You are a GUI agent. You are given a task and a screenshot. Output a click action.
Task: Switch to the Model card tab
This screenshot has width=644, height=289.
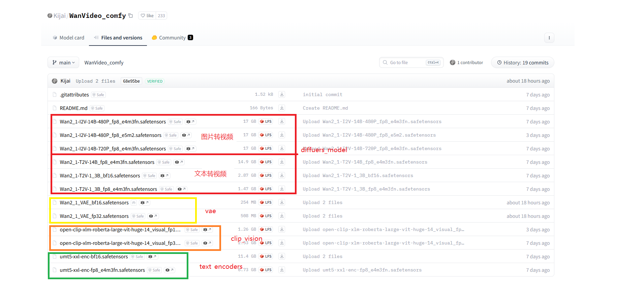click(x=69, y=38)
